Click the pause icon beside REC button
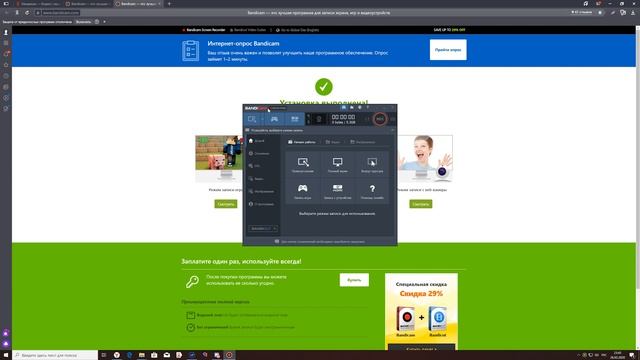 click(x=368, y=119)
